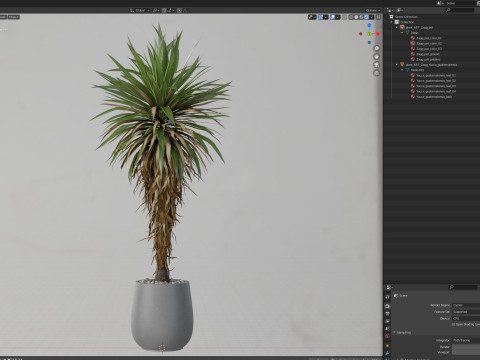Collapse the Zaag pot object tree node
The width and height of the screenshot is (480, 360).
[397, 27]
